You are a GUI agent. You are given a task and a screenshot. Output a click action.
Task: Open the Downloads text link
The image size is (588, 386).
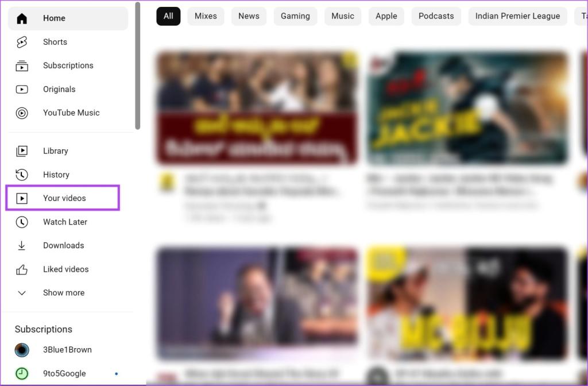pos(64,245)
